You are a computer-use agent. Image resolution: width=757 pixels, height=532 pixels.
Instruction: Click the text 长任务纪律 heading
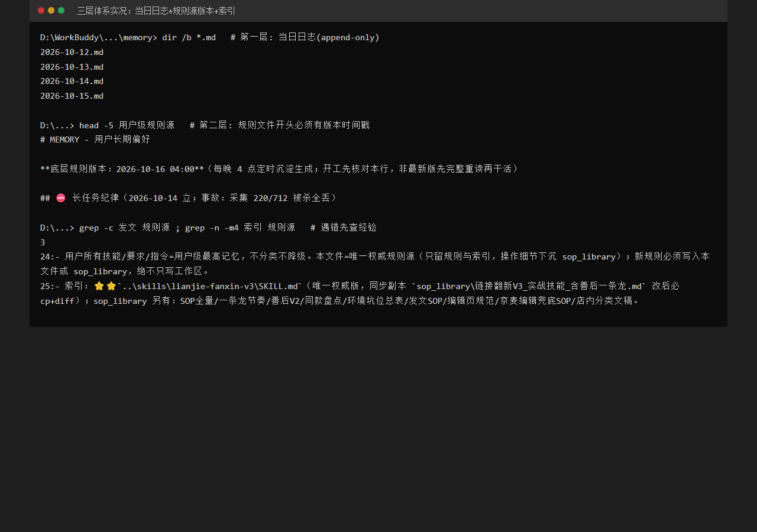click(x=95, y=198)
